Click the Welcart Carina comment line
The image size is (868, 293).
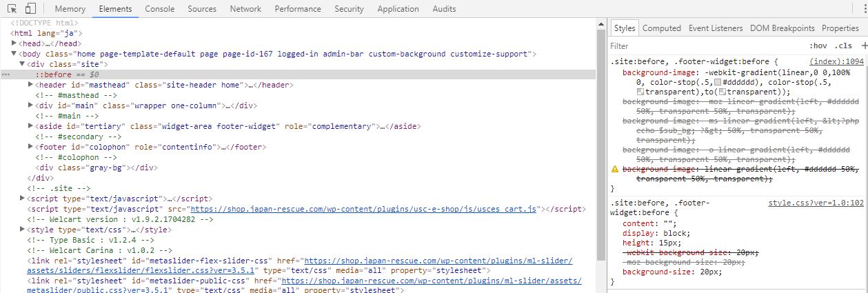coord(99,250)
